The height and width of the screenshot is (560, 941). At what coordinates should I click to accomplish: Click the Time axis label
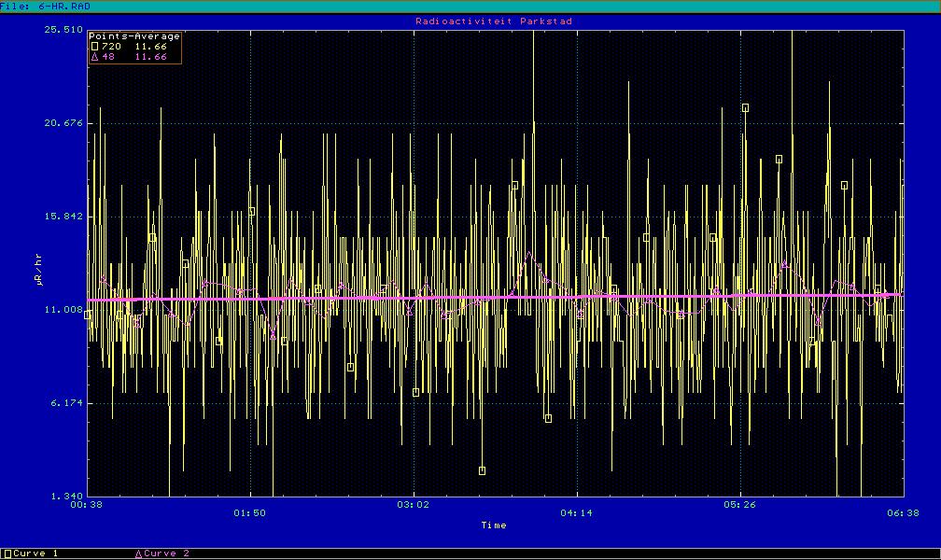[x=494, y=525]
